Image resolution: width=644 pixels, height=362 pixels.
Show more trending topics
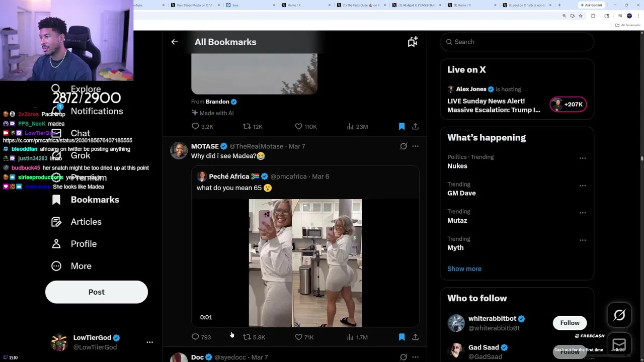464,268
